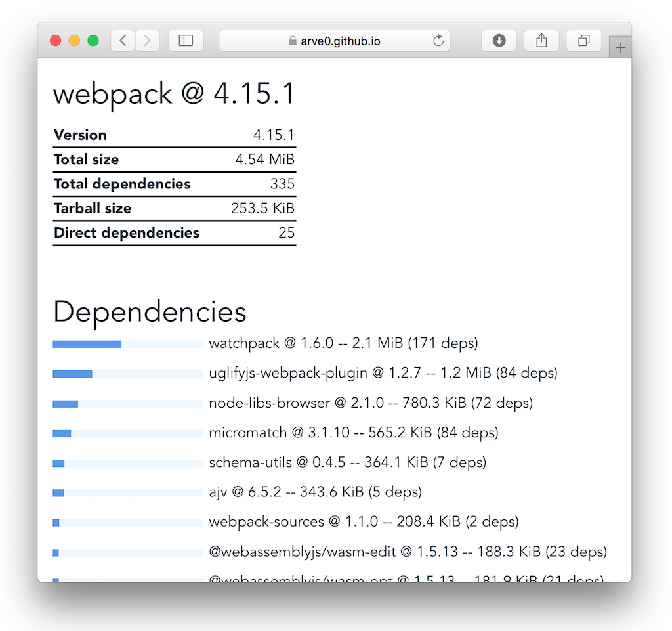Open uglifyjs-webpack-plugin @ 1.2.7 dependency

pyautogui.click(x=383, y=373)
